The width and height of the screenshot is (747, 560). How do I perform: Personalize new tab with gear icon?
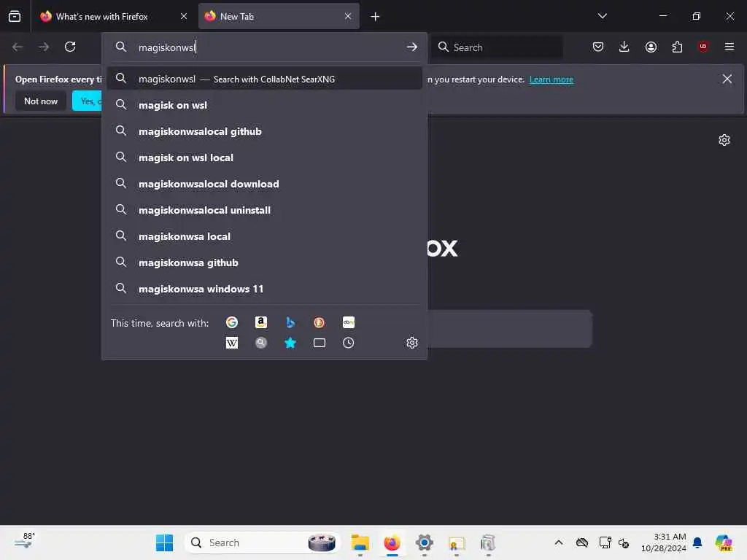pos(724,140)
